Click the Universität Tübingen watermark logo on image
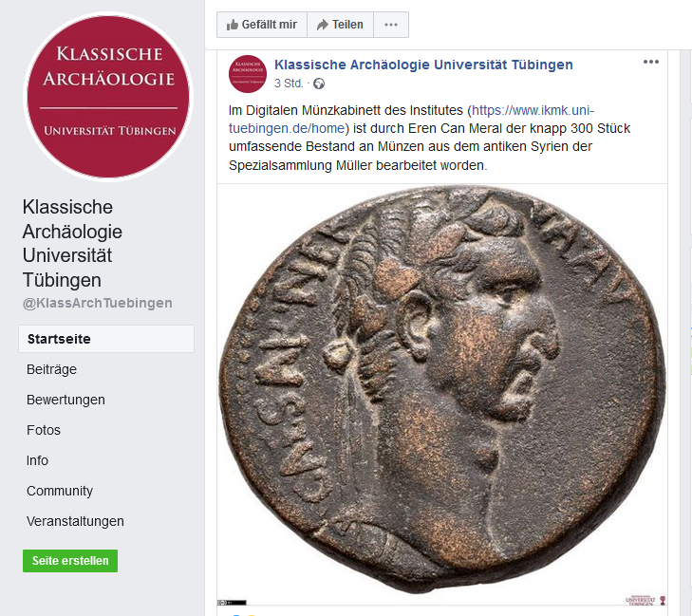This screenshot has height=616, width=692. tap(645, 600)
